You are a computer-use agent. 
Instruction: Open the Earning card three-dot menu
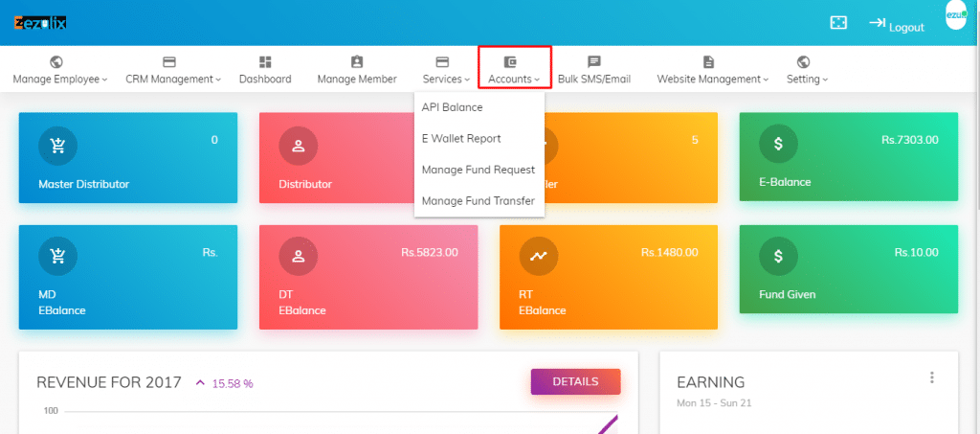tap(931, 378)
